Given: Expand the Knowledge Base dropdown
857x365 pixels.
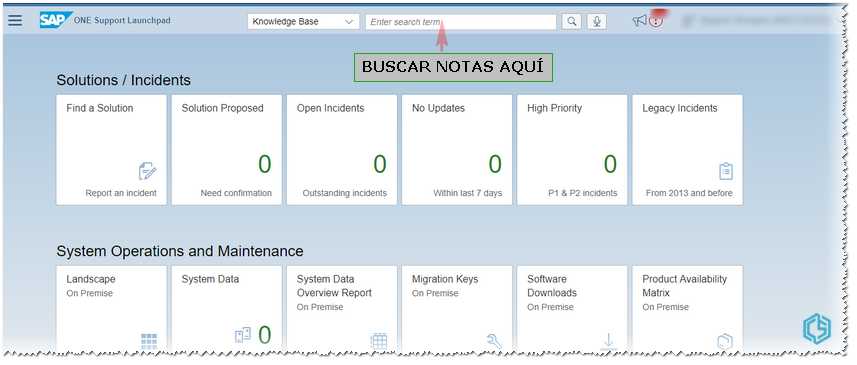Looking at the screenshot, I should [303, 22].
